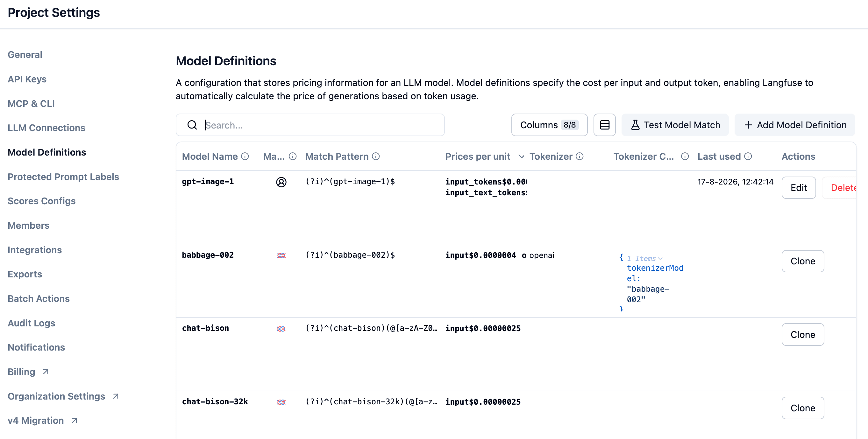Go to API Keys settings

pos(27,79)
